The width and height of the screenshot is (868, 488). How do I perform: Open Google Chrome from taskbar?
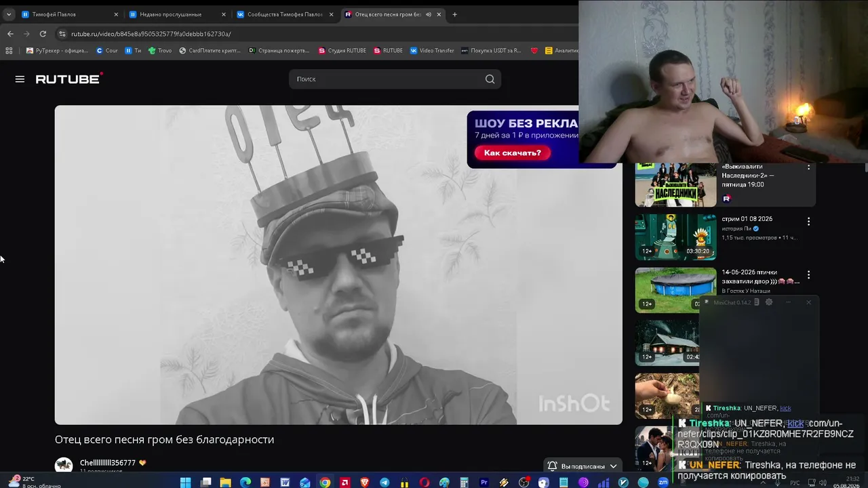pos(325,483)
